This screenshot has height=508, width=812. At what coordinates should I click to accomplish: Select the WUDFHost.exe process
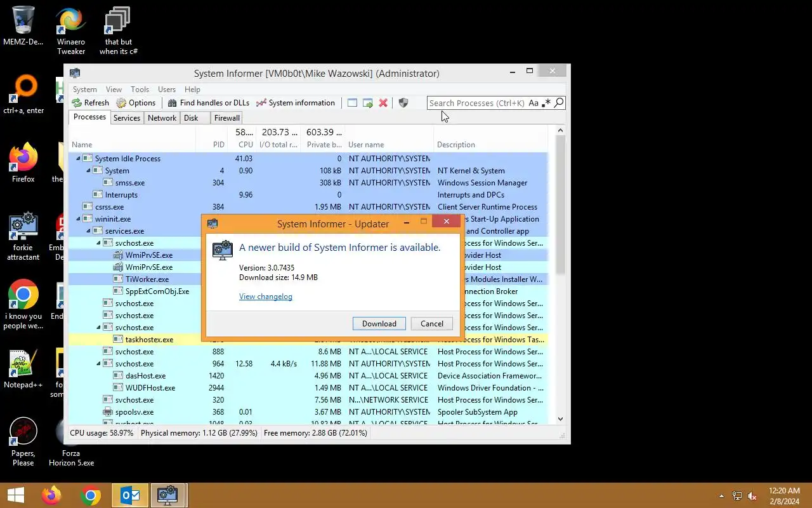(x=308, y=388)
